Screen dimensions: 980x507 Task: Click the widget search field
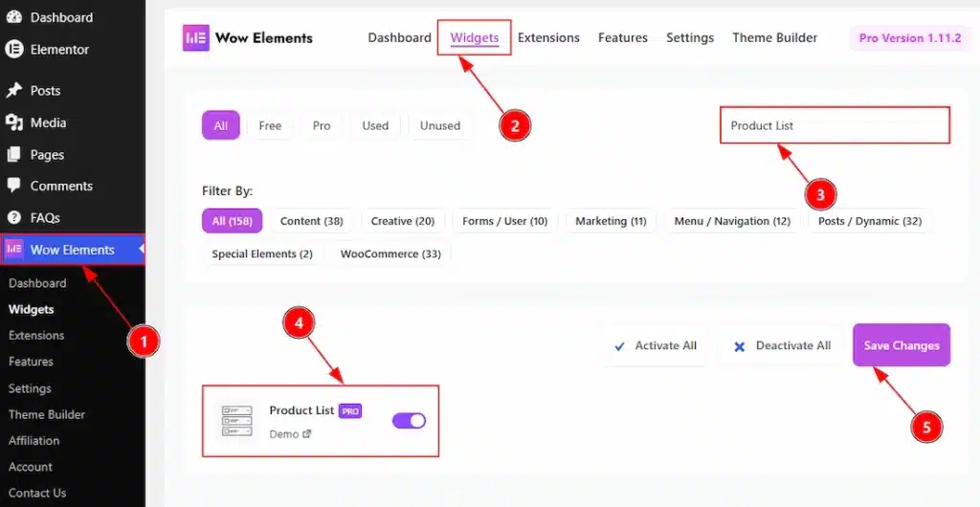pyautogui.click(x=835, y=125)
